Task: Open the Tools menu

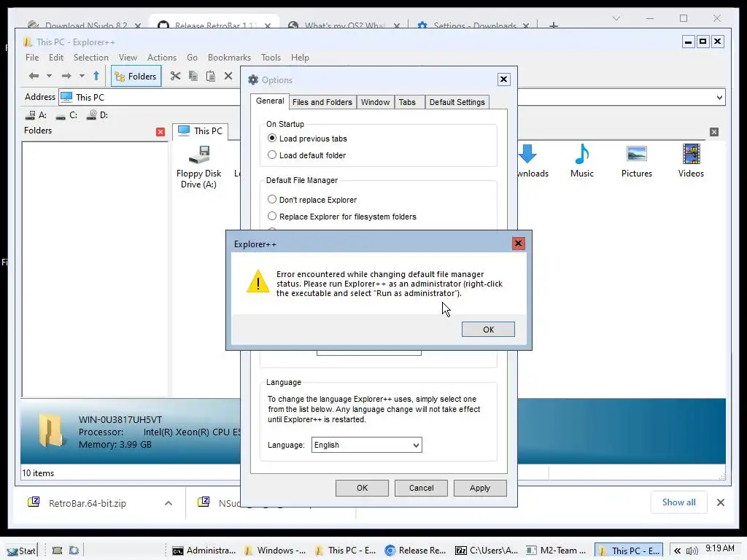Action: pyautogui.click(x=271, y=57)
